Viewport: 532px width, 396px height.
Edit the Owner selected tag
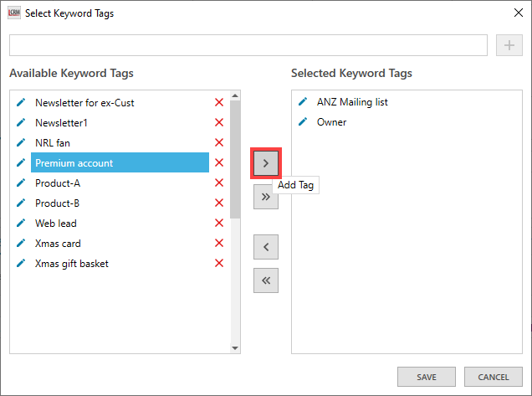[x=303, y=122]
